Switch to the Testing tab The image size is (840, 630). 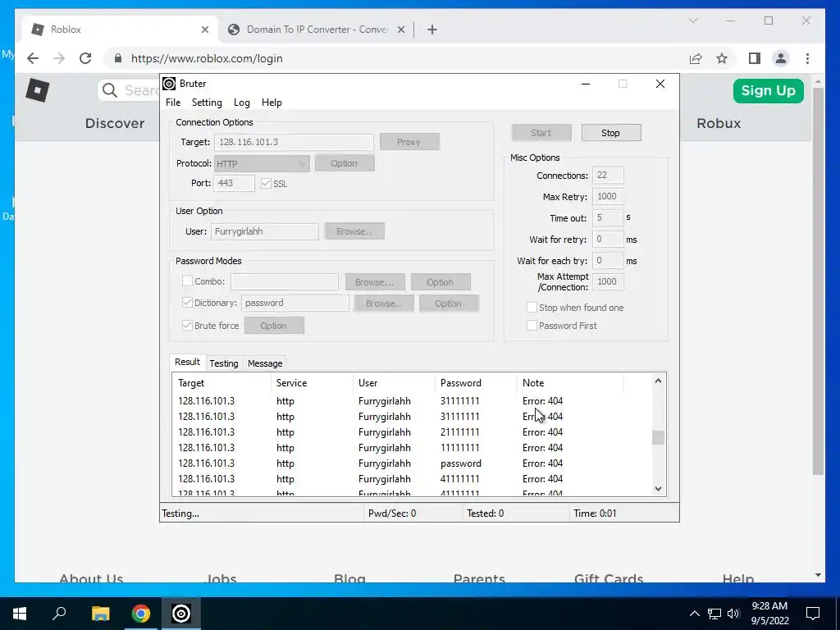point(224,363)
